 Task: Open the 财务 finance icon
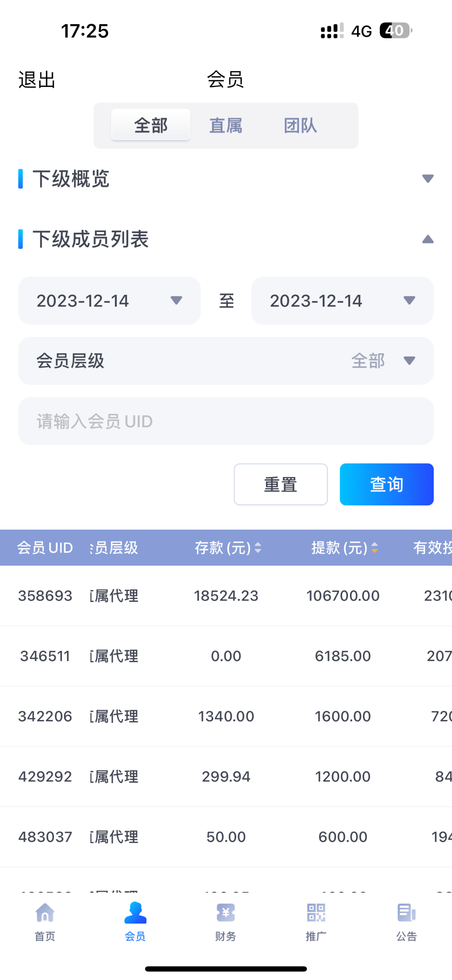point(226,913)
